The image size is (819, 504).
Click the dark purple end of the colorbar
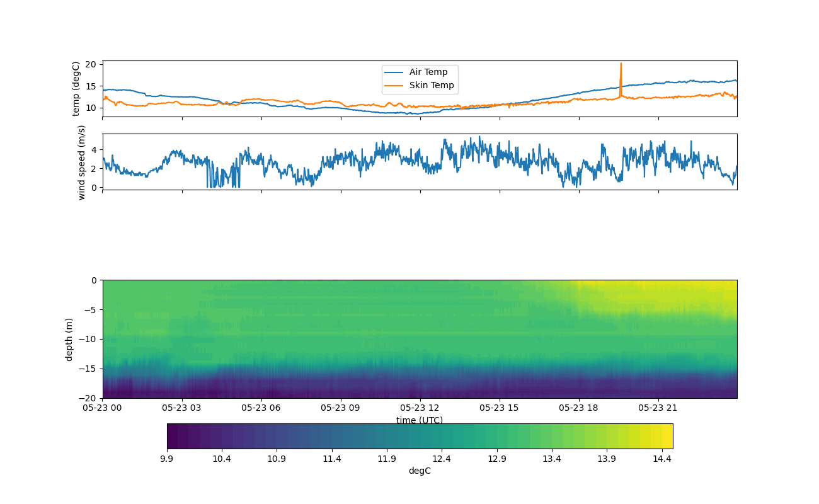(x=175, y=436)
